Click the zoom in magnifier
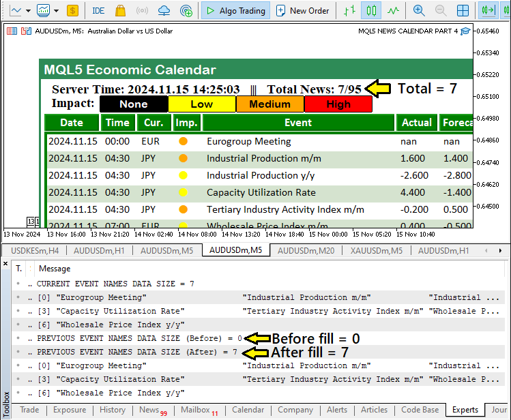The image size is (511, 420). click(x=419, y=11)
